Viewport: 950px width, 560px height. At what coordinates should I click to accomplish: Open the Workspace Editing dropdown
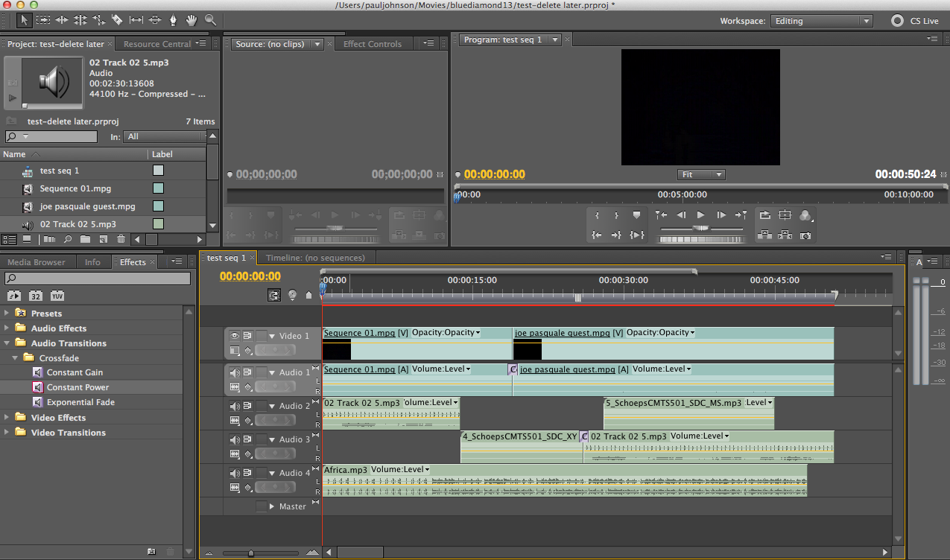click(x=821, y=21)
